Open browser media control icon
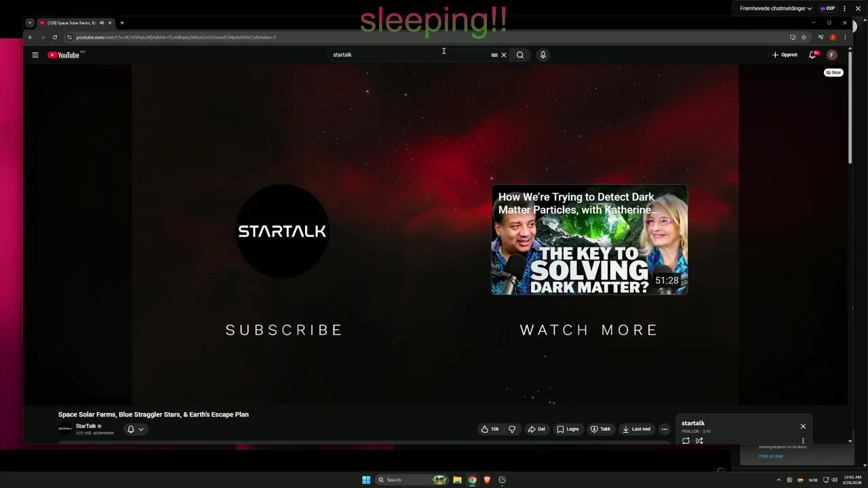 pyautogui.click(x=821, y=37)
